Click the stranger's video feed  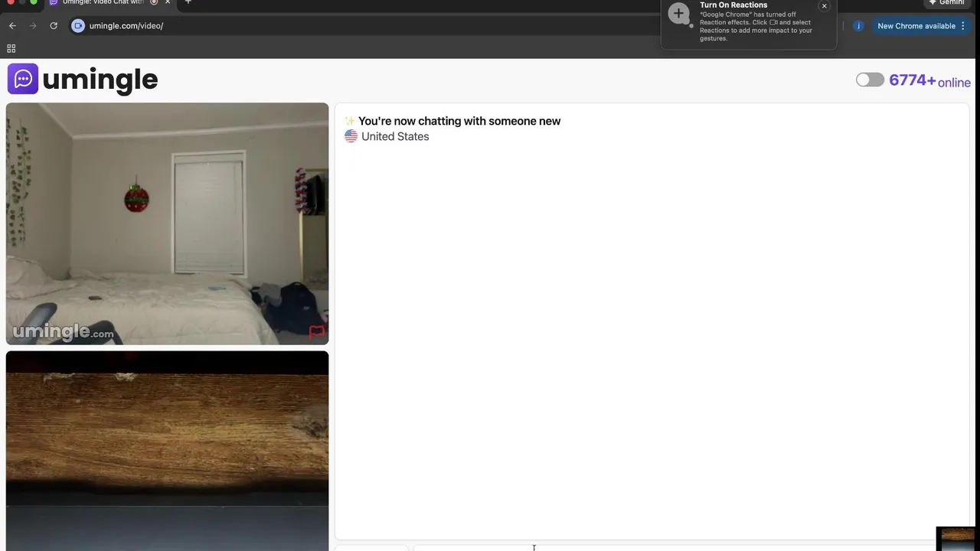[167, 223]
